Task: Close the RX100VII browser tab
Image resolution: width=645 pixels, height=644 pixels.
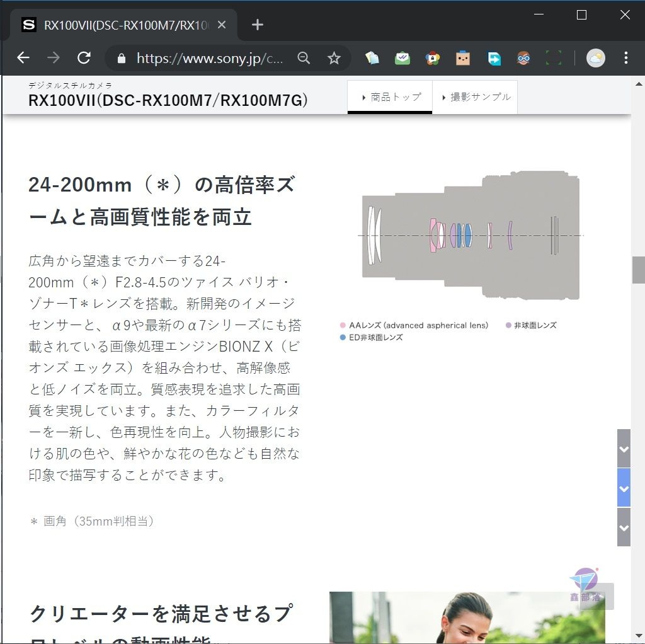Action: point(222,25)
